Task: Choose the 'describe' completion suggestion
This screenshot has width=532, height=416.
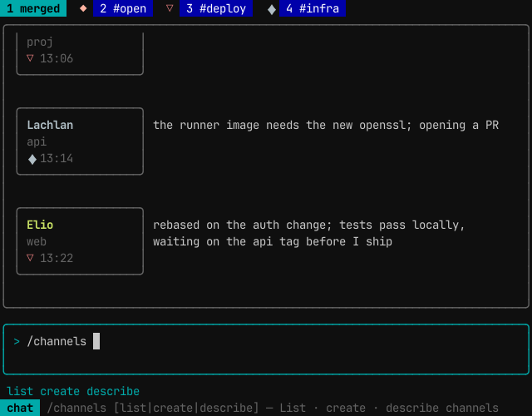Action: pos(113,391)
